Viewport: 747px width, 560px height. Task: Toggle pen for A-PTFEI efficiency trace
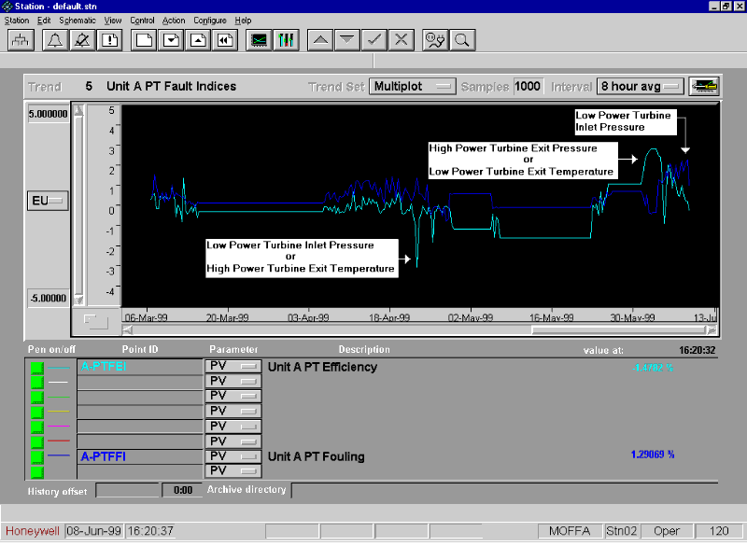37,367
